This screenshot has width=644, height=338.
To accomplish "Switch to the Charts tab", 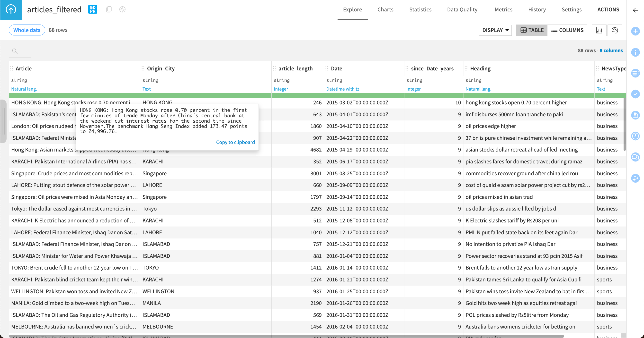I will pyautogui.click(x=385, y=9).
